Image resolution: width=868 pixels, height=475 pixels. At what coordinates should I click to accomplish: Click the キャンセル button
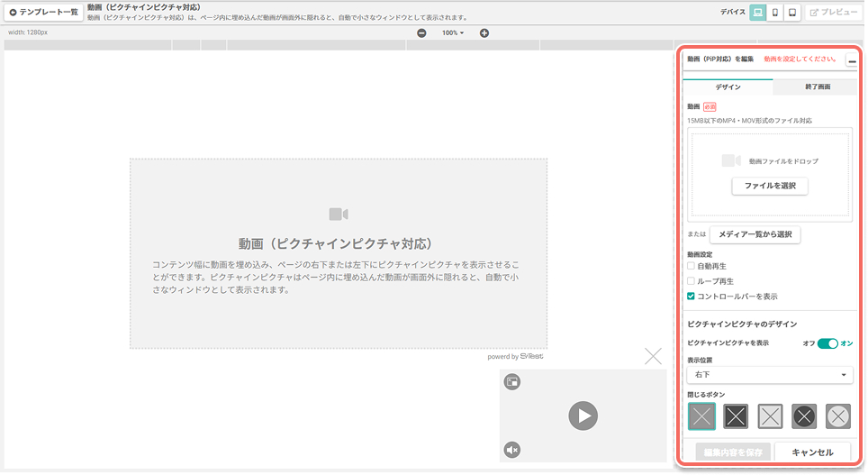[813, 452]
